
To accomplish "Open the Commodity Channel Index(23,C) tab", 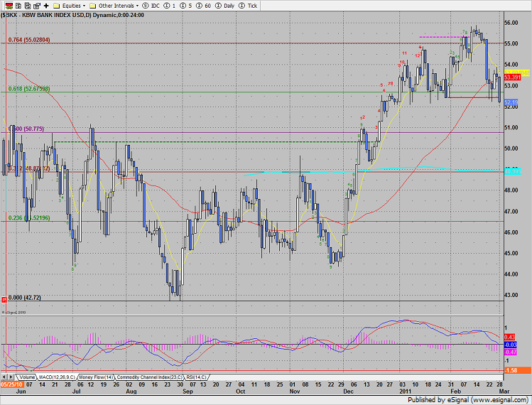I will pos(149,377).
